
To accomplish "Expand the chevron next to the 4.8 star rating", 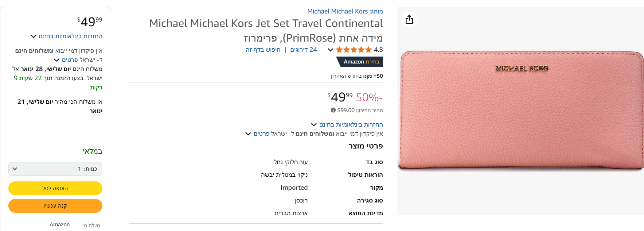I will (x=331, y=50).
